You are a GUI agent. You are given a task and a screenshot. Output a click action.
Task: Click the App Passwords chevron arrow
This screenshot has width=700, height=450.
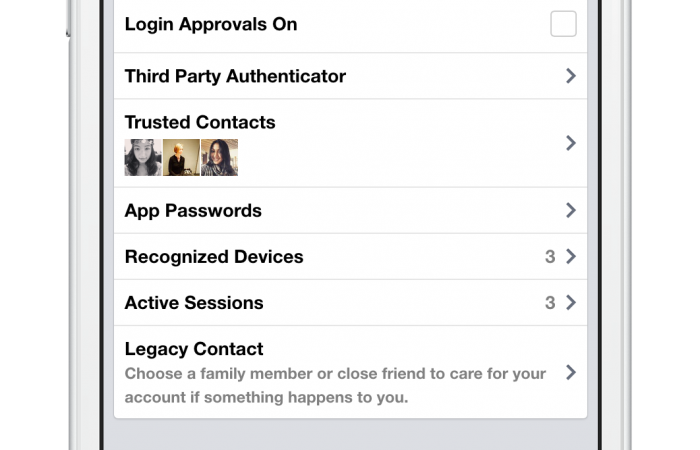570,211
